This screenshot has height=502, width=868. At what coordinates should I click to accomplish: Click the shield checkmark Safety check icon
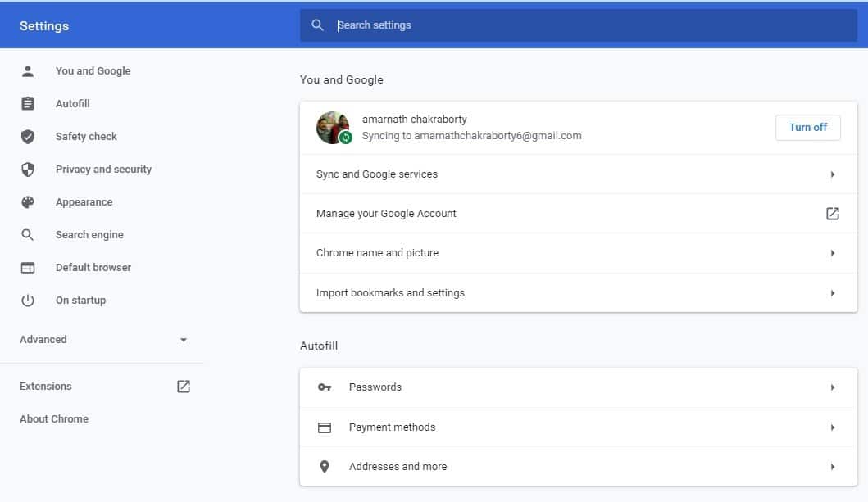28,137
